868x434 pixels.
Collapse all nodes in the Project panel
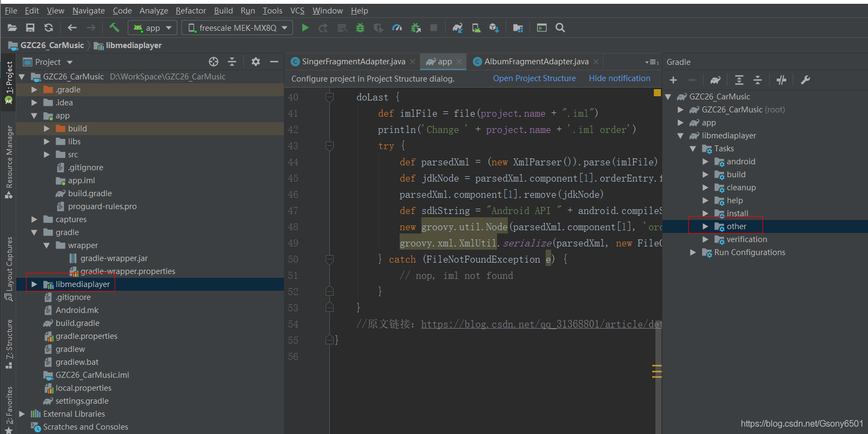click(x=232, y=62)
